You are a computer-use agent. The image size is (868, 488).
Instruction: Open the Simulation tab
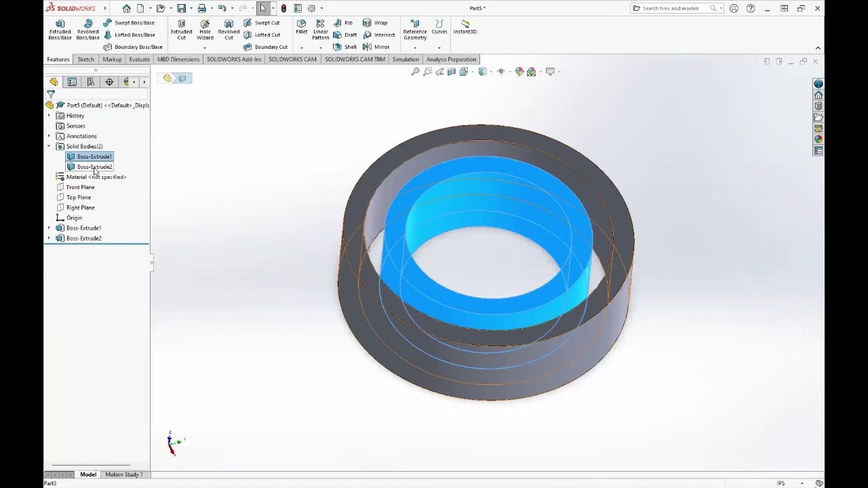406,60
